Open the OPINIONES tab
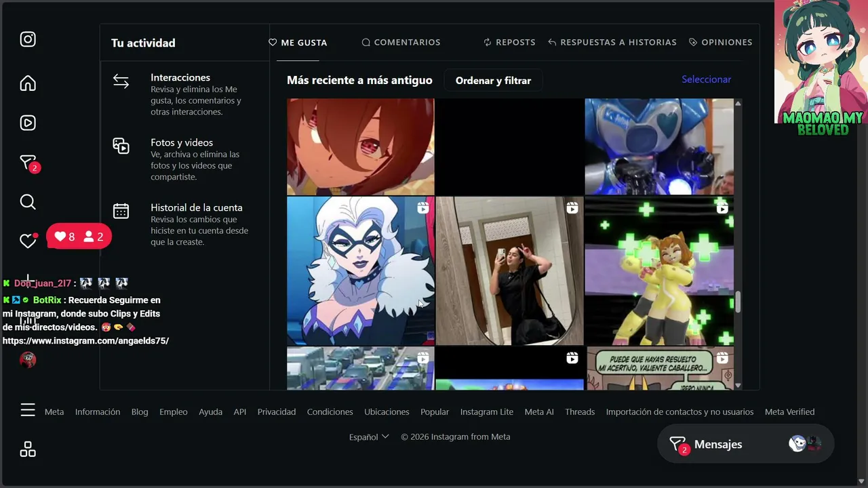 click(x=720, y=42)
